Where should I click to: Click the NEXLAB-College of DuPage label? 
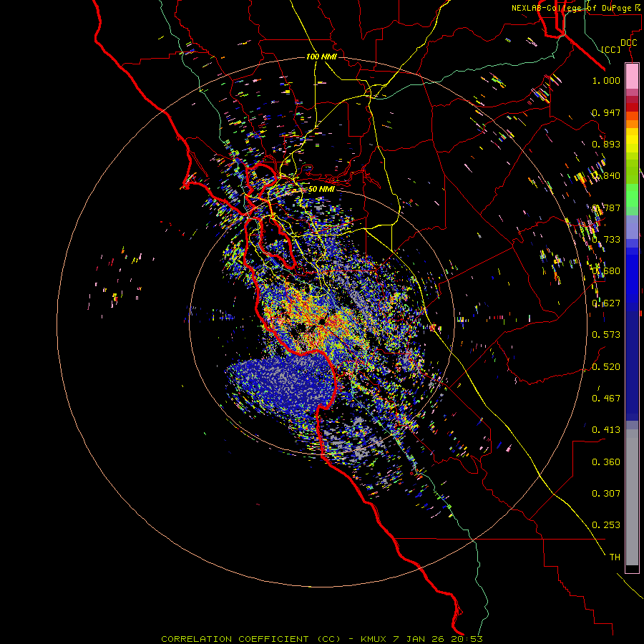(x=571, y=8)
